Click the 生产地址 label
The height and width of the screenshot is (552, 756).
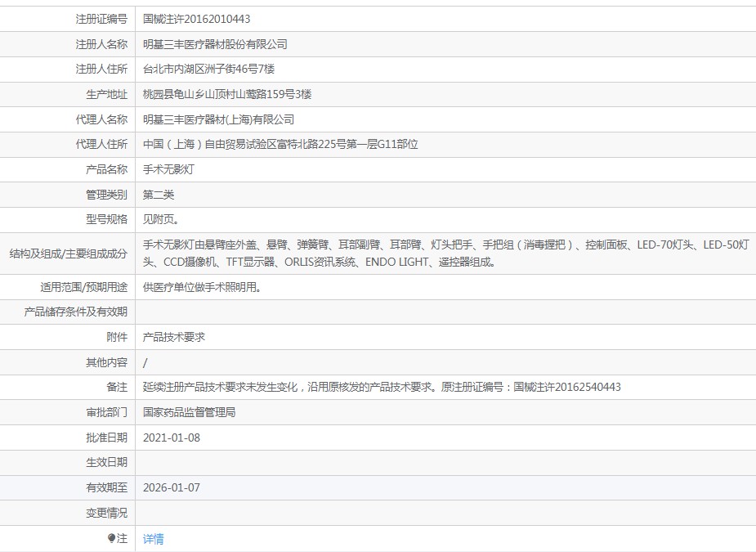point(107,94)
